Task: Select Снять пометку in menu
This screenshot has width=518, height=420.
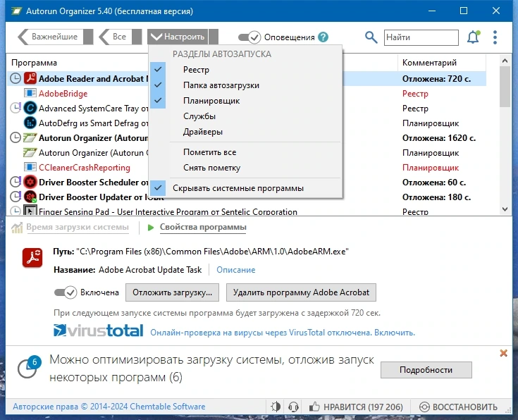Action: tap(246, 168)
